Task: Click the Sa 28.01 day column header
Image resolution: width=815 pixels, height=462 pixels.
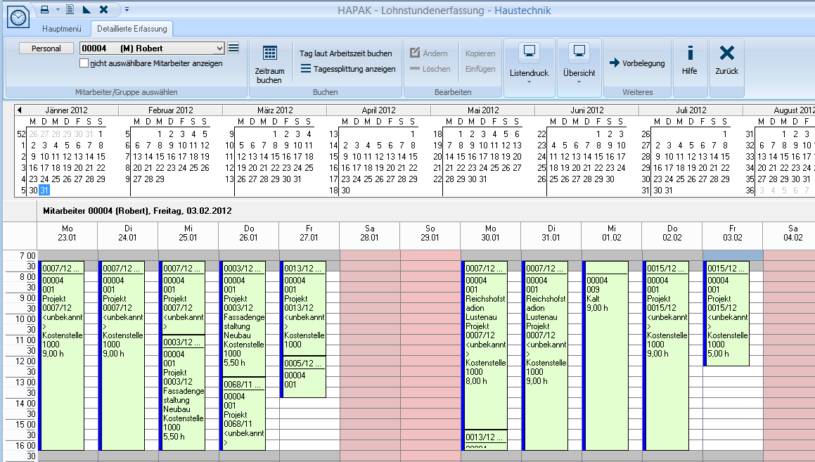Action: pos(370,233)
